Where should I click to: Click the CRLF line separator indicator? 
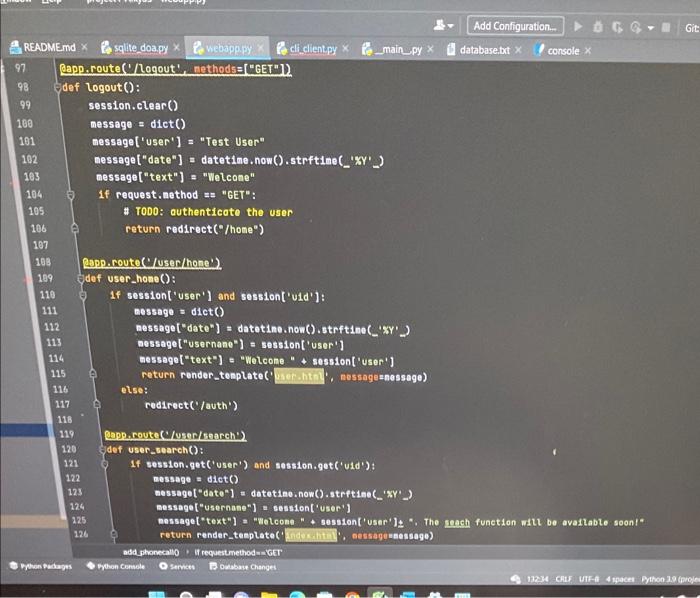coord(564,579)
